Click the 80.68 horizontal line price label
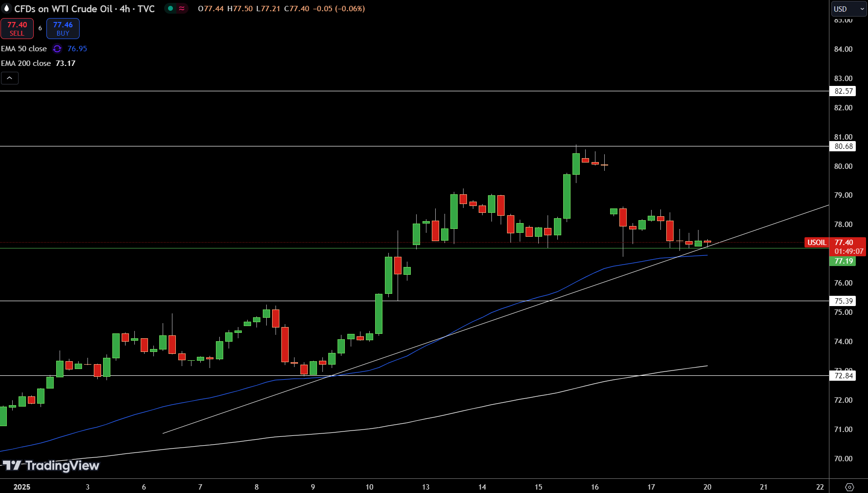Image resolution: width=868 pixels, height=493 pixels. point(843,146)
